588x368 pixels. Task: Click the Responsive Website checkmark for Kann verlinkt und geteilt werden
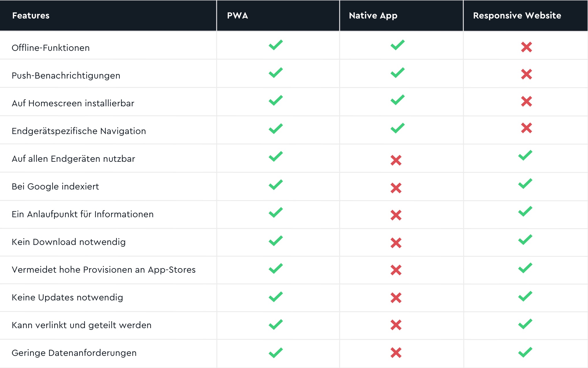(525, 324)
